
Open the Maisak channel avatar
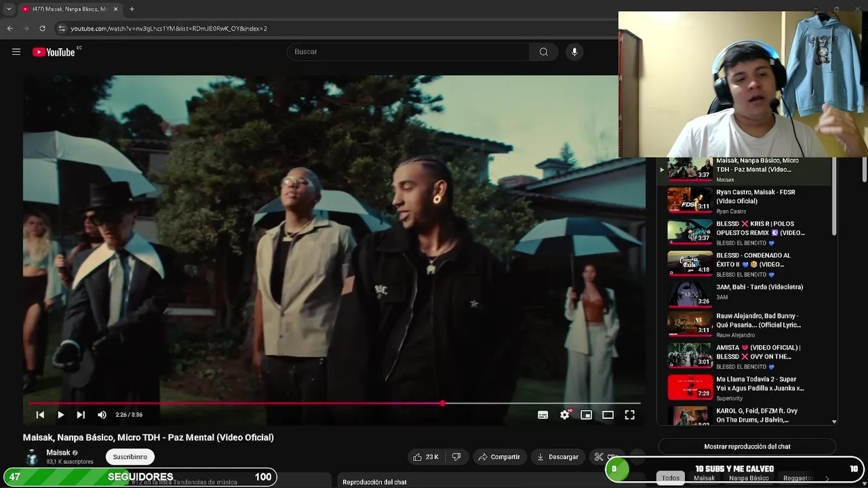31,457
